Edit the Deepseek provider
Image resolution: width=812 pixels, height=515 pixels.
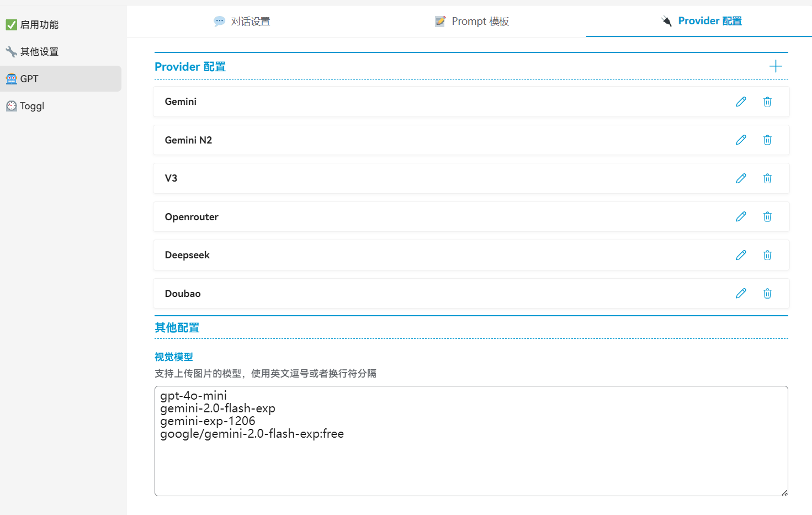[741, 255]
